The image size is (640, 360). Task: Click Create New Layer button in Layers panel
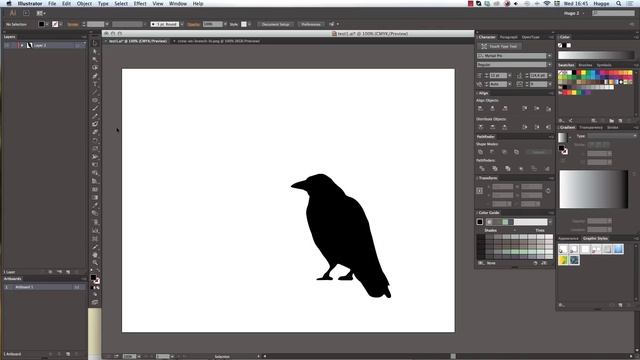(68, 272)
